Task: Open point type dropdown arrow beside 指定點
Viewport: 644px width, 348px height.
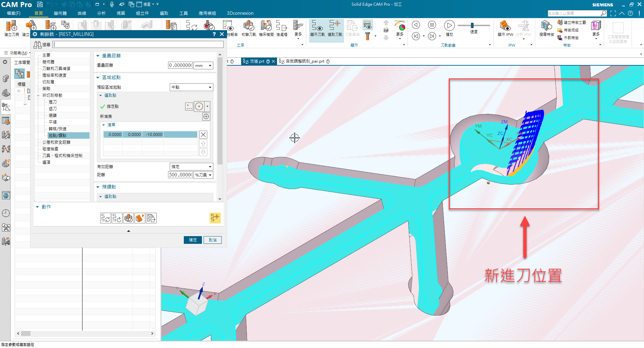Action: point(208,107)
